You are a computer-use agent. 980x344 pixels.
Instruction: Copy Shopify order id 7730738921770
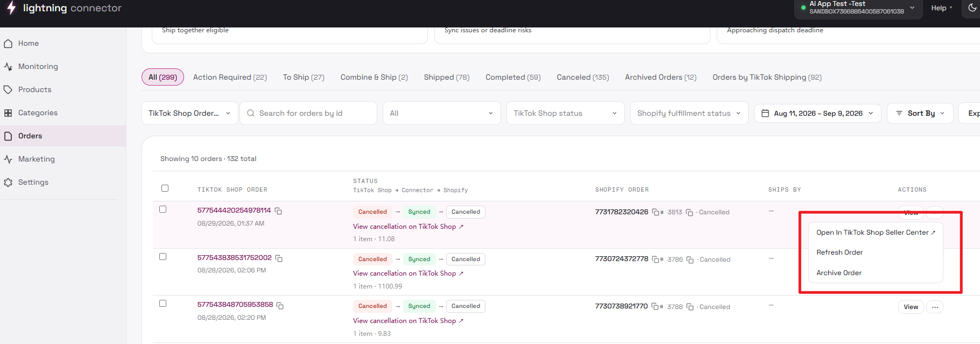(x=654, y=306)
